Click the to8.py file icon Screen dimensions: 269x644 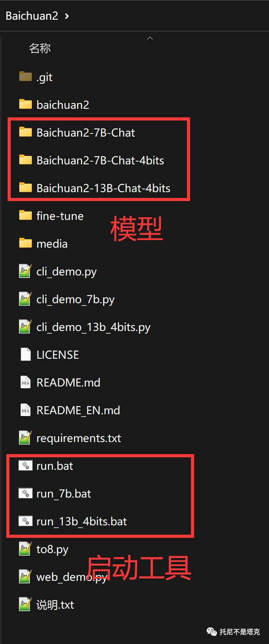pyautogui.click(x=25, y=549)
